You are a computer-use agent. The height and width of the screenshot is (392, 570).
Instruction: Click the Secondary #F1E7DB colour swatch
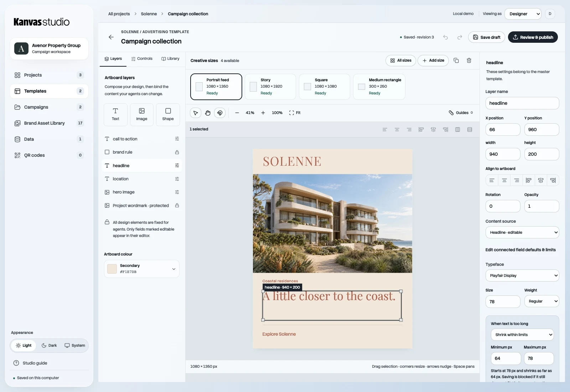112,269
